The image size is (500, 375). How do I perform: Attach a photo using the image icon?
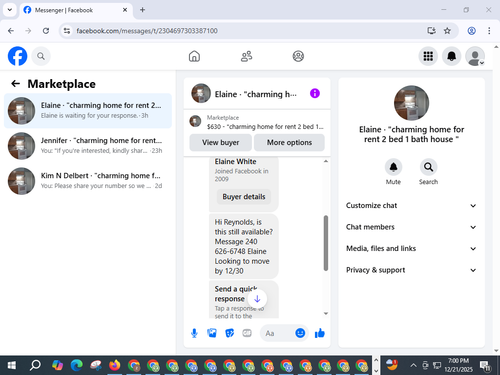click(212, 333)
